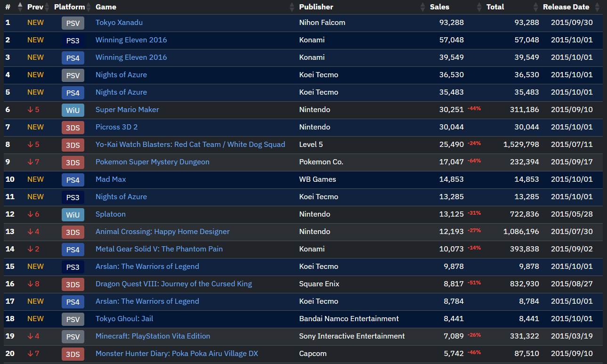Open the Yo-Kai Watch Blasters game link
The height and width of the screenshot is (364, 607).
click(190, 145)
